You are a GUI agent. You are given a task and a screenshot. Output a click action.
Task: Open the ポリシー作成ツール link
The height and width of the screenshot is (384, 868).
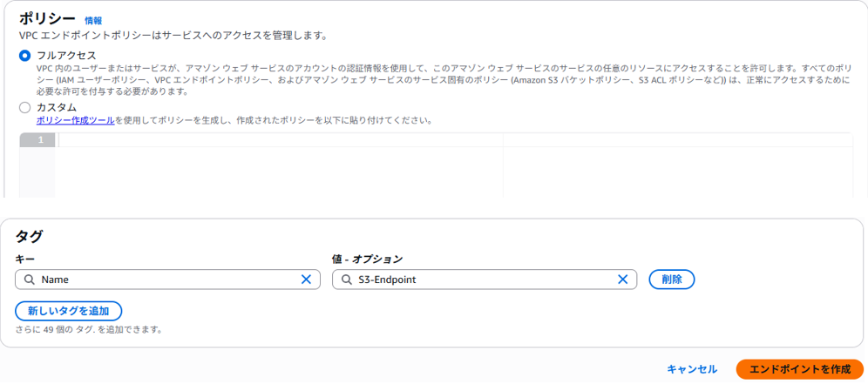click(75, 120)
